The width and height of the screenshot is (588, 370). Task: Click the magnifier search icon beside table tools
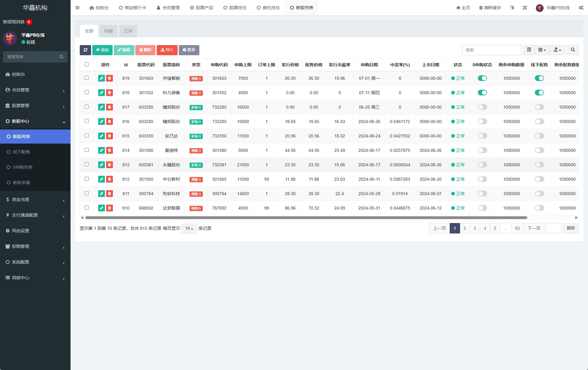click(572, 50)
